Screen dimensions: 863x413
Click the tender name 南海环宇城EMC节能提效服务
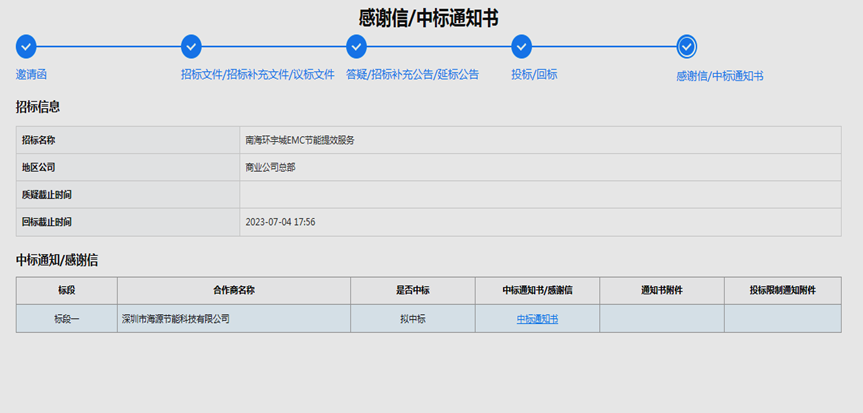pos(299,140)
